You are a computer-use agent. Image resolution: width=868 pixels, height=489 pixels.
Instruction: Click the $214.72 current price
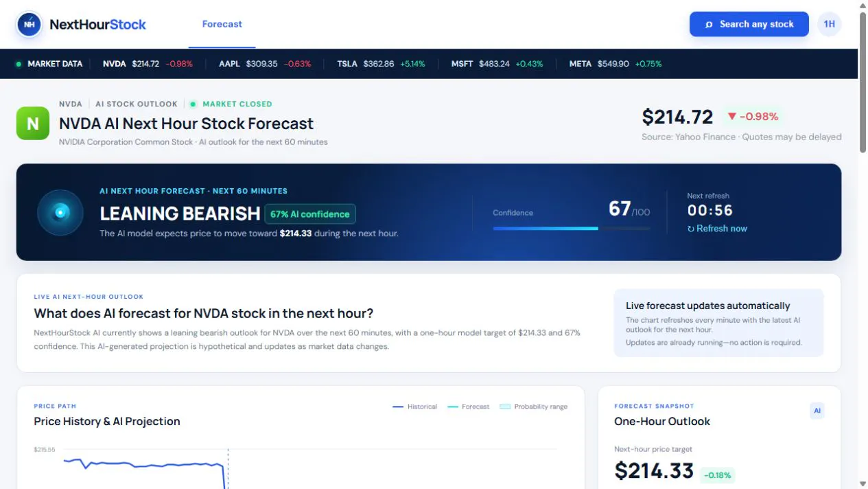point(677,117)
